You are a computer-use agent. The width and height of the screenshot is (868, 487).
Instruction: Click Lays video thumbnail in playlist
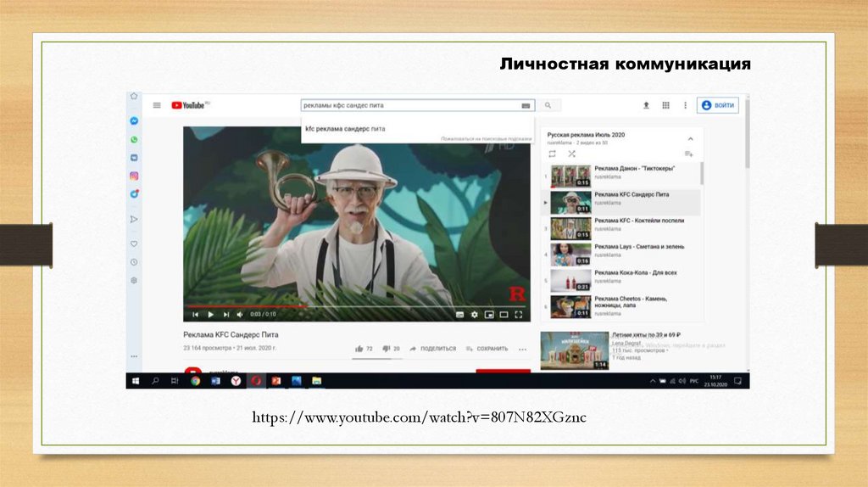(x=570, y=255)
